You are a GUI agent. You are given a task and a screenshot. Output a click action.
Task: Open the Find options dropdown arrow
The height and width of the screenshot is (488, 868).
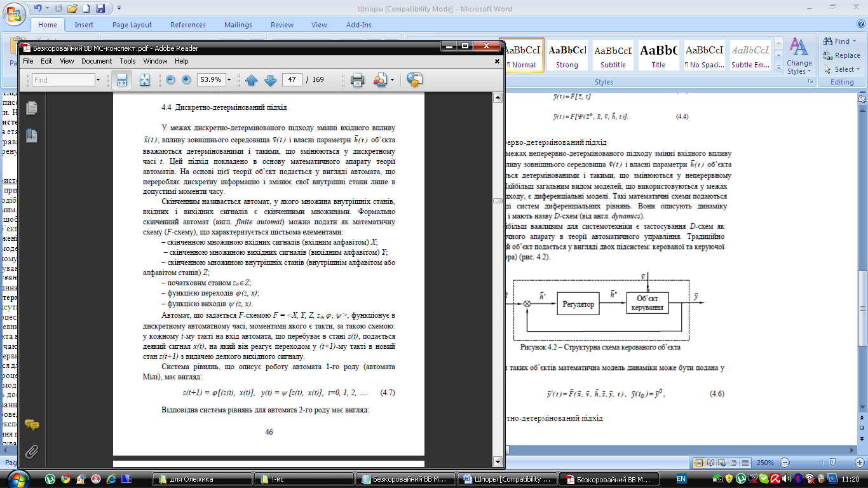coord(98,80)
